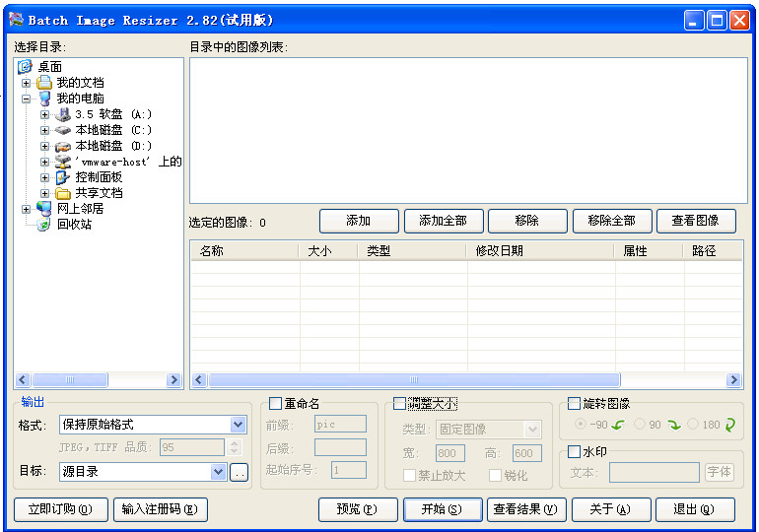Sort list by 类型 column header
The width and height of the screenshot is (759, 532).
click(x=412, y=251)
